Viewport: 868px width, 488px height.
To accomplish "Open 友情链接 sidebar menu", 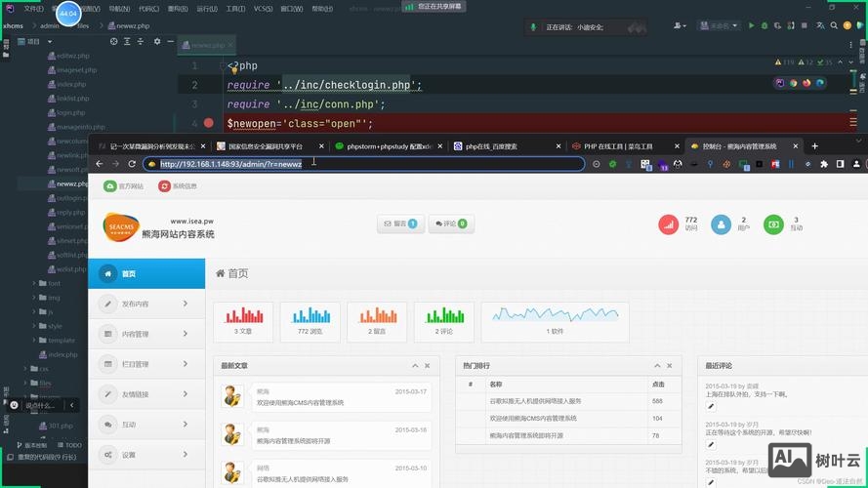I will pos(146,394).
